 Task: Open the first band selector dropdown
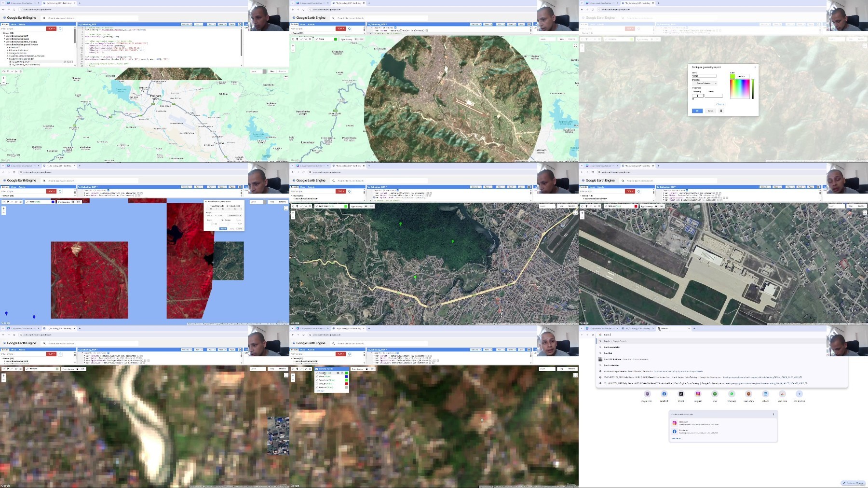pos(212,209)
